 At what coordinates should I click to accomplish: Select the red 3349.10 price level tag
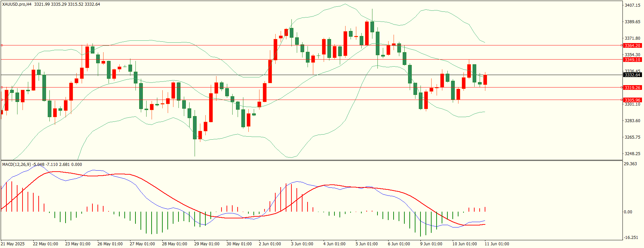tap(632, 60)
